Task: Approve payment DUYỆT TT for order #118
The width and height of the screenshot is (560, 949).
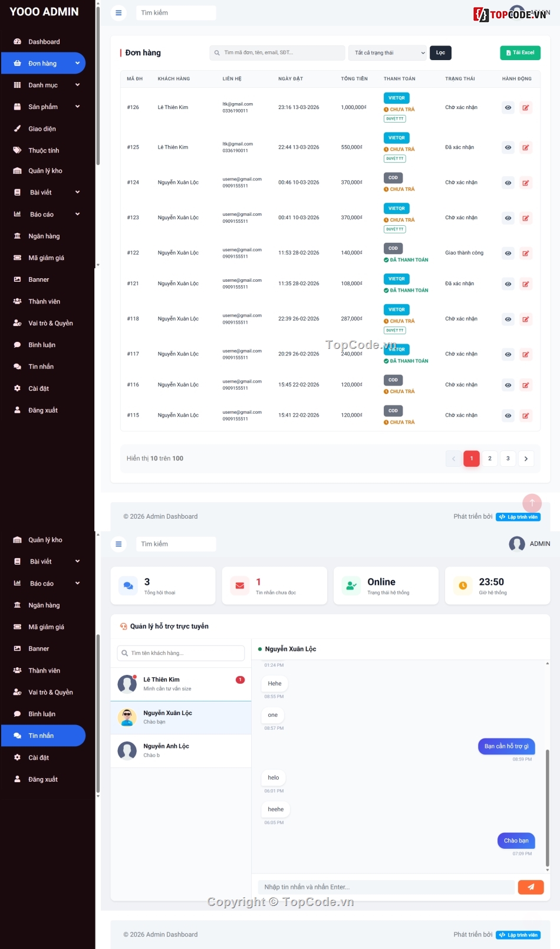Action: pos(395,330)
